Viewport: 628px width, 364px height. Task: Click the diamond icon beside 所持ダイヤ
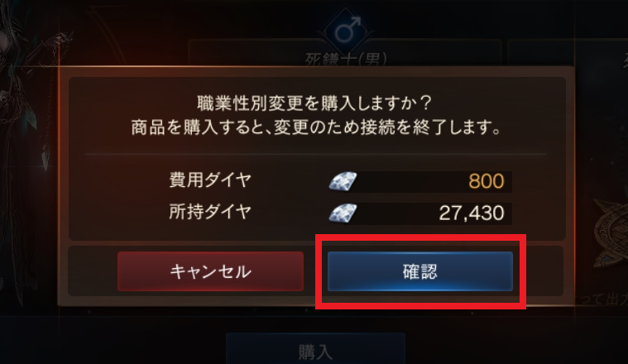click(343, 213)
